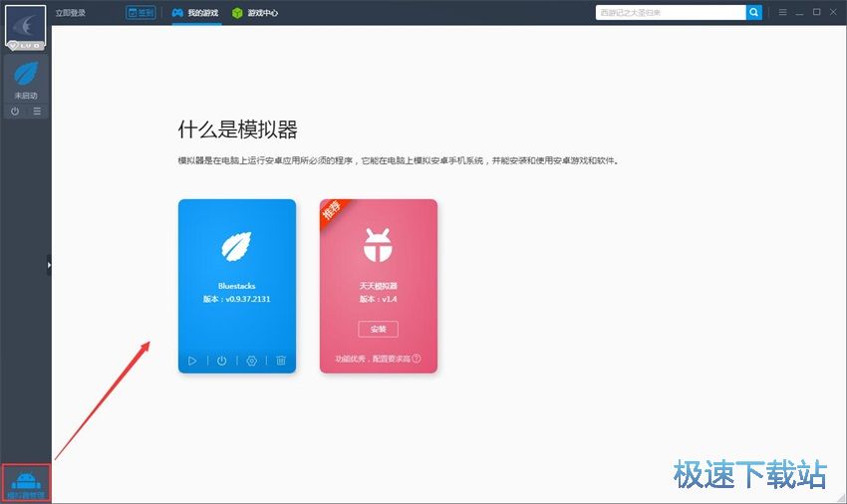Click the Bluestacks name label on the blue card

[x=236, y=286]
